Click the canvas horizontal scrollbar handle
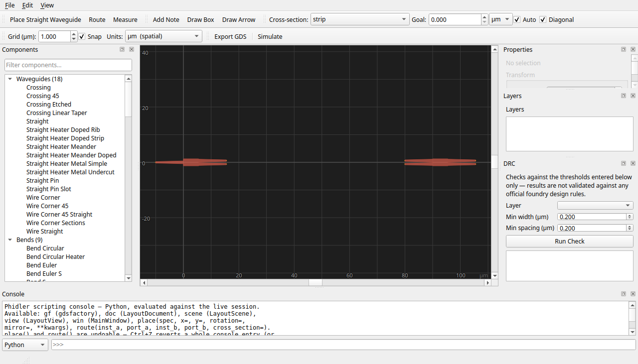Viewport: 638px width, 364px height. pos(315,282)
